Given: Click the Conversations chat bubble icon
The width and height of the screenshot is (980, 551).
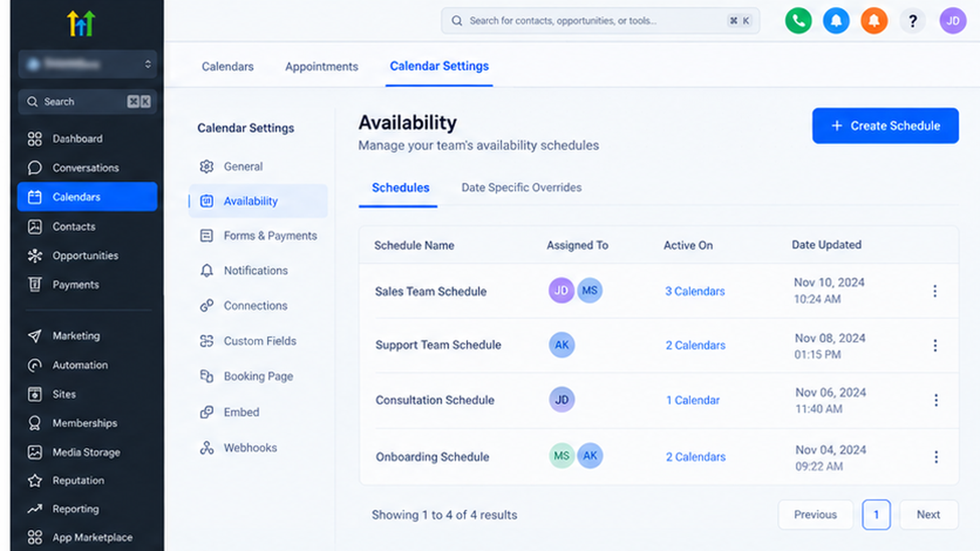Looking at the screenshot, I should coord(35,168).
